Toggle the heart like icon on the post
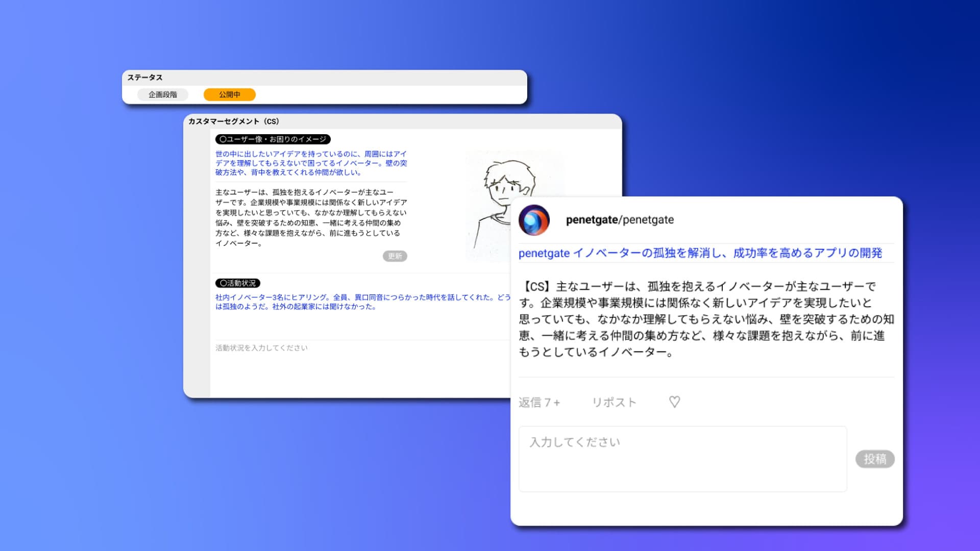Viewport: 980px width, 551px height. pos(675,402)
